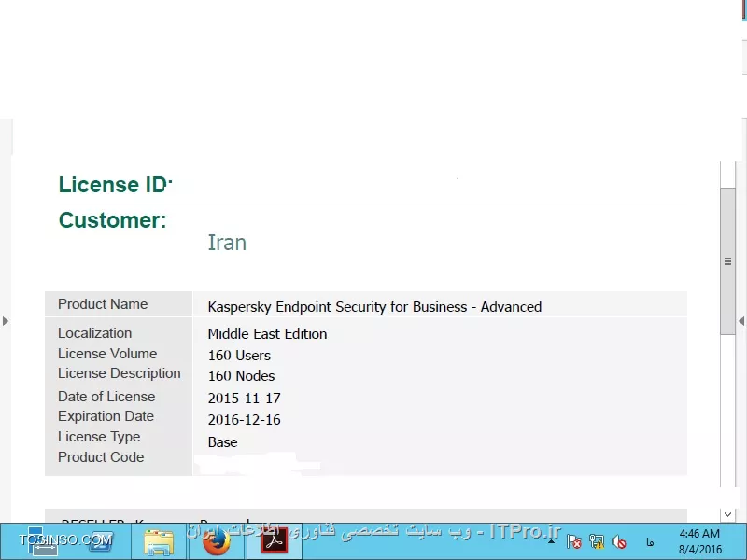Screen dimensions: 747x560
Task: Expand the left navigation pane arrow
Action: [6, 321]
